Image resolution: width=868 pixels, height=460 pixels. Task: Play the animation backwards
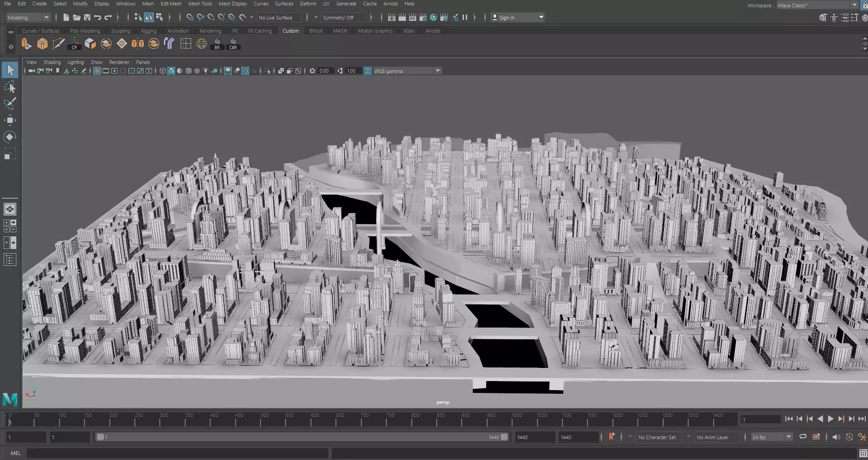point(820,419)
